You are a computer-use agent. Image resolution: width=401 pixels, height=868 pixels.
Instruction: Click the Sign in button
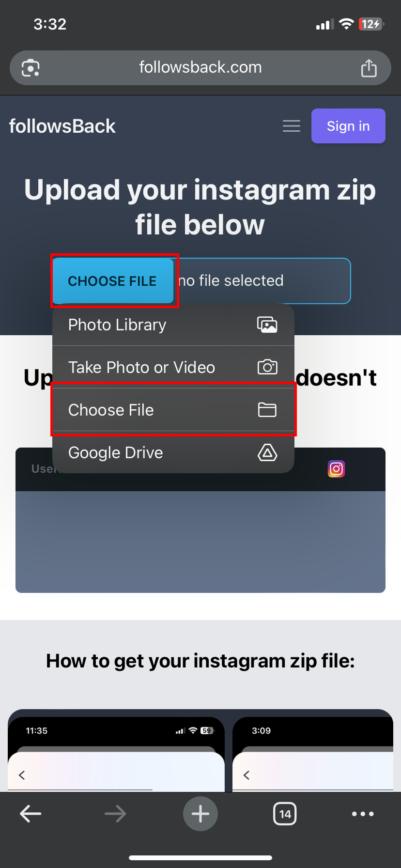coord(348,126)
